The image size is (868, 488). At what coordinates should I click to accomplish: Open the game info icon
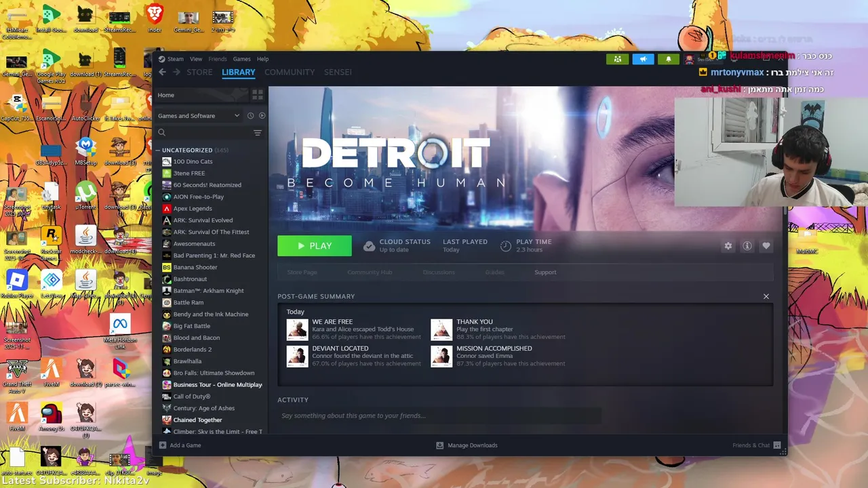[x=747, y=246]
